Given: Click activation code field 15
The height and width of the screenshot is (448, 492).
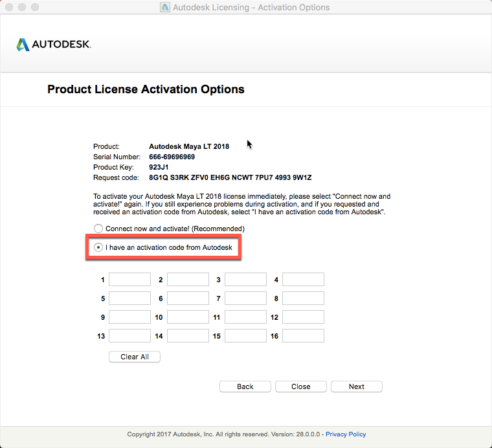Looking at the screenshot, I should tap(245, 336).
